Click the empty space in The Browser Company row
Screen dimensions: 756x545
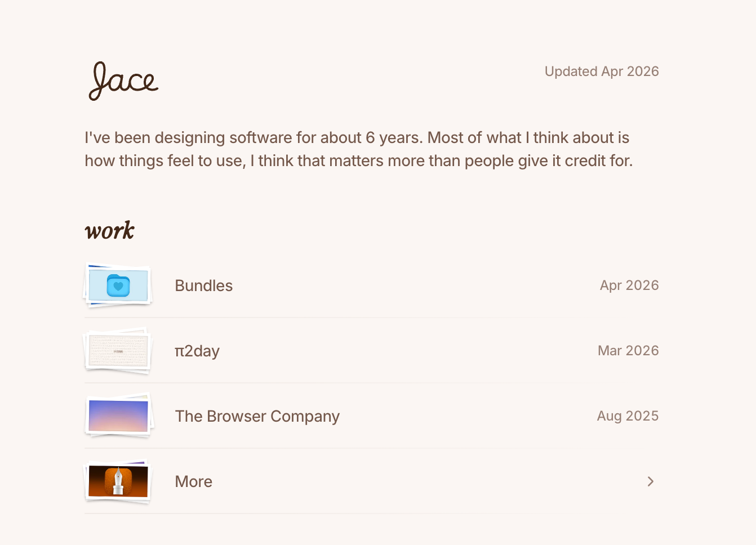point(468,416)
